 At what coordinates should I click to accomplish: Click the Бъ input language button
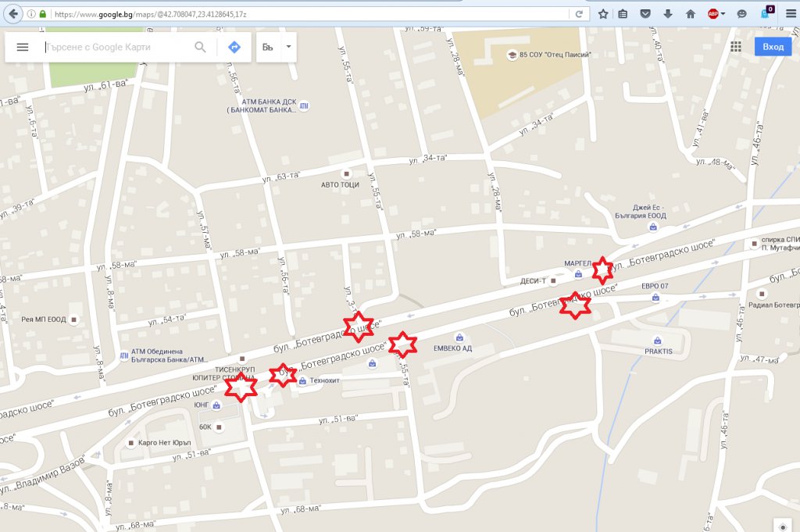tap(268, 47)
